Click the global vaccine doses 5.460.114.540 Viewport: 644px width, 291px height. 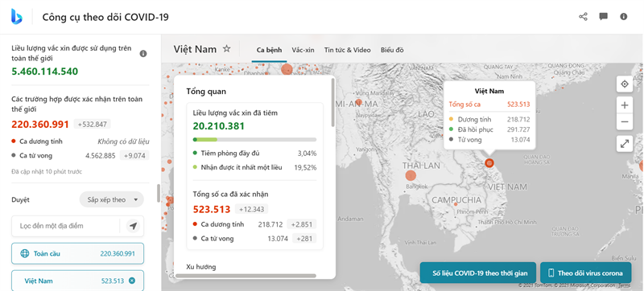(x=45, y=72)
